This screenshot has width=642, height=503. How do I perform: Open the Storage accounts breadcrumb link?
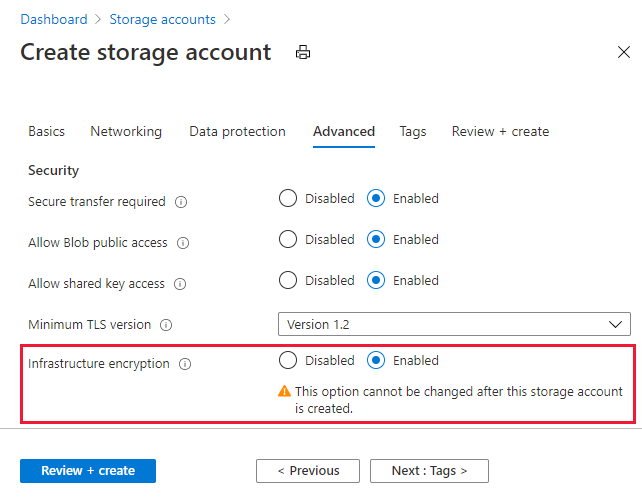click(x=161, y=19)
